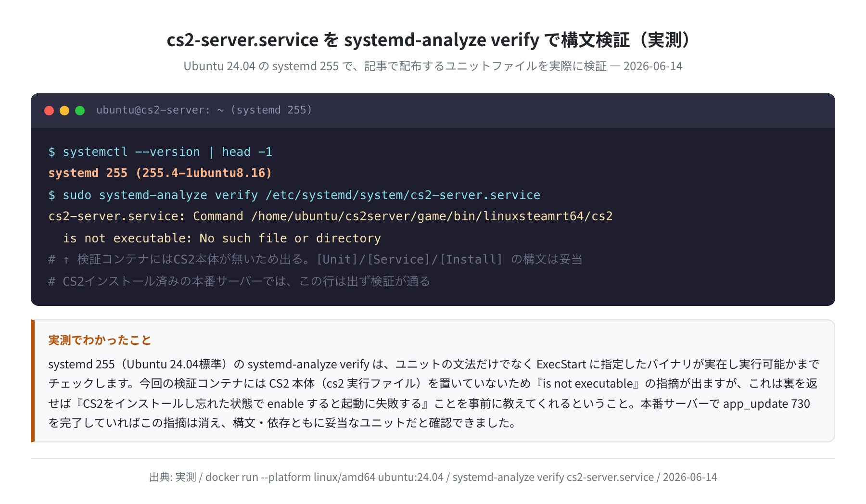
Task: Click the green maximize dot in the terminal header
Action: (80, 111)
